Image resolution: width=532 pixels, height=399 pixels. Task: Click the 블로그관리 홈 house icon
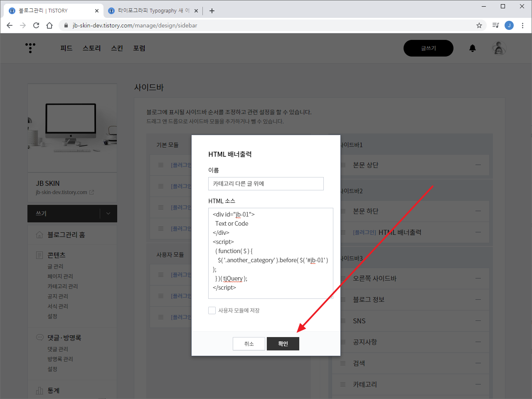(39, 235)
